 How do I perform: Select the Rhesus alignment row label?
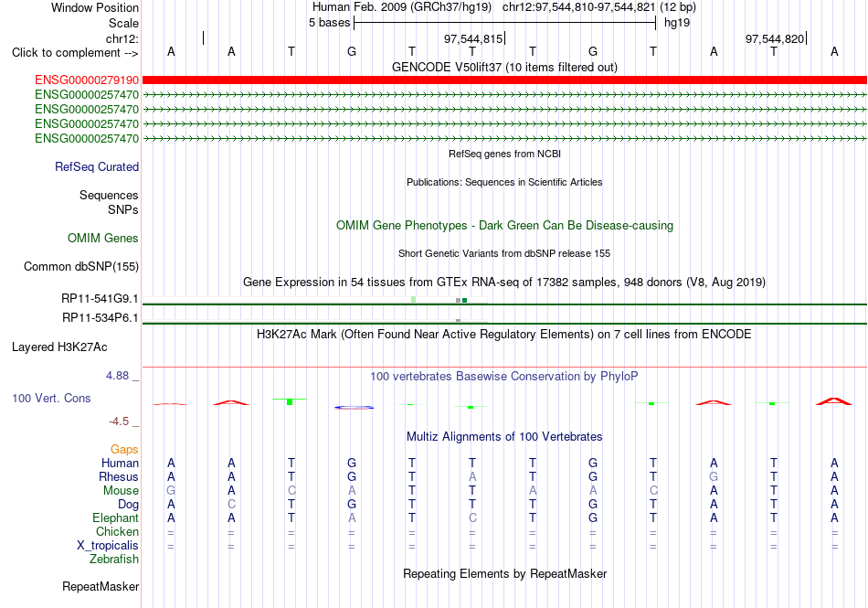point(119,476)
